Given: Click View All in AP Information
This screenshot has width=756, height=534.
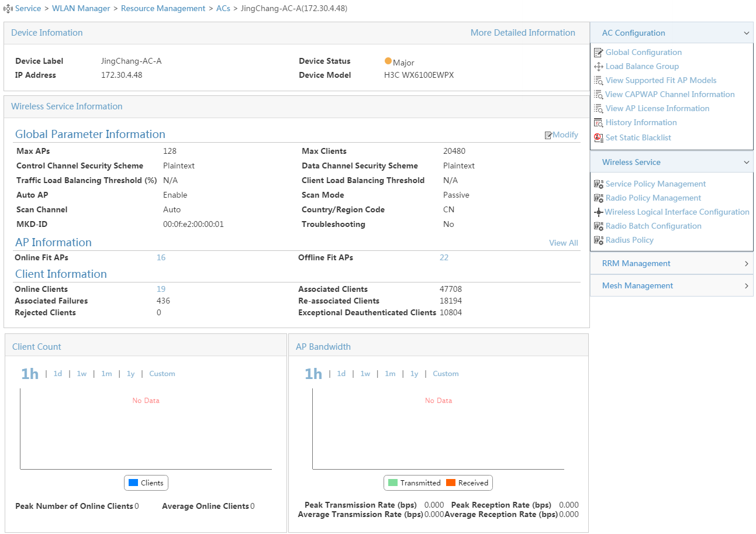Looking at the screenshot, I should tap(564, 243).
